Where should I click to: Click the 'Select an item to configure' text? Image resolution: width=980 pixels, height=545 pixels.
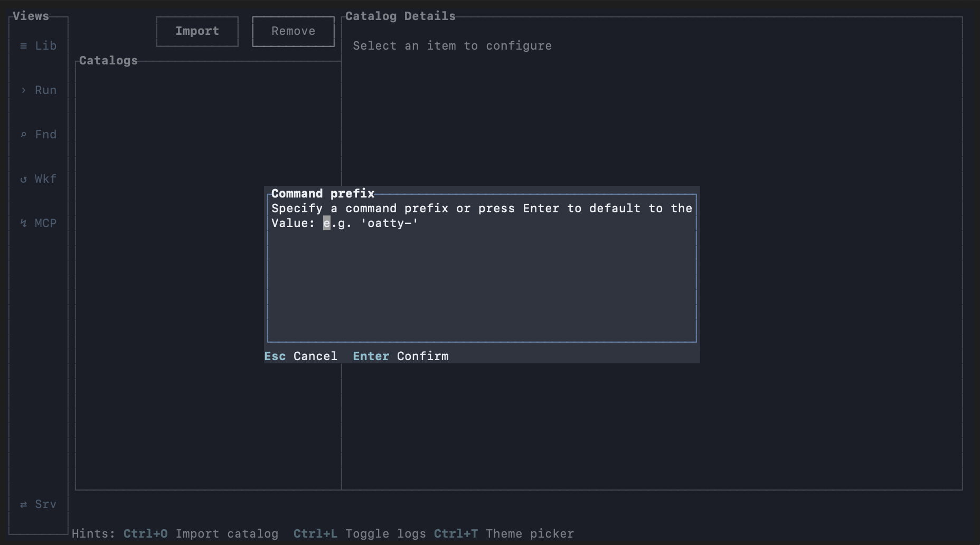pyautogui.click(x=452, y=46)
